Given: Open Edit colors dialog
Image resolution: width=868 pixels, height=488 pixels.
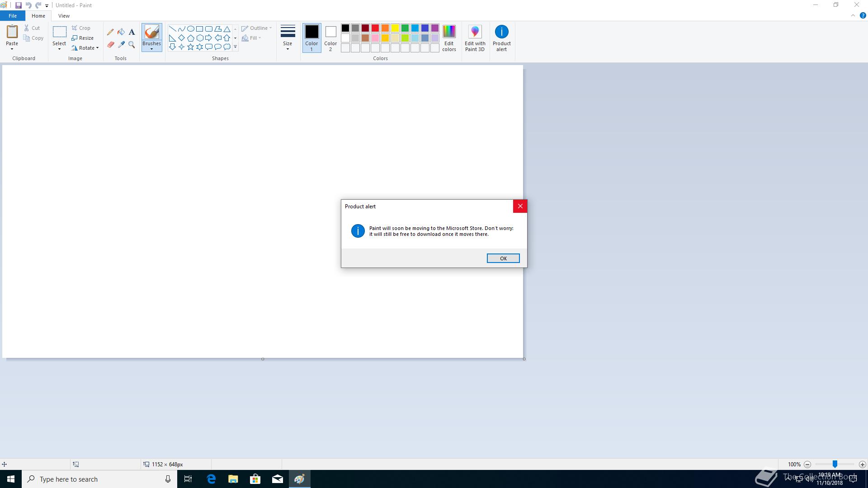Looking at the screenshot, I should point(449,38).
